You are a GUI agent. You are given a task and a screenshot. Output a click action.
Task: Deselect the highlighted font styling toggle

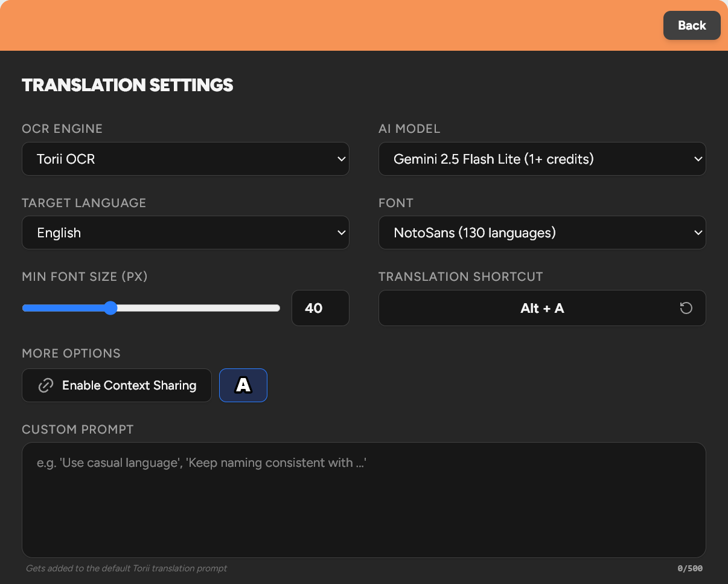point(243,385)
